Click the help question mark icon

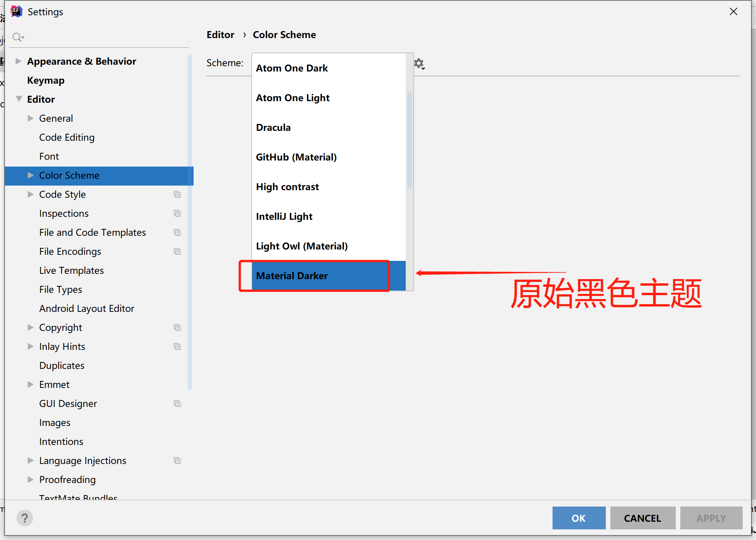coord(25,518)
